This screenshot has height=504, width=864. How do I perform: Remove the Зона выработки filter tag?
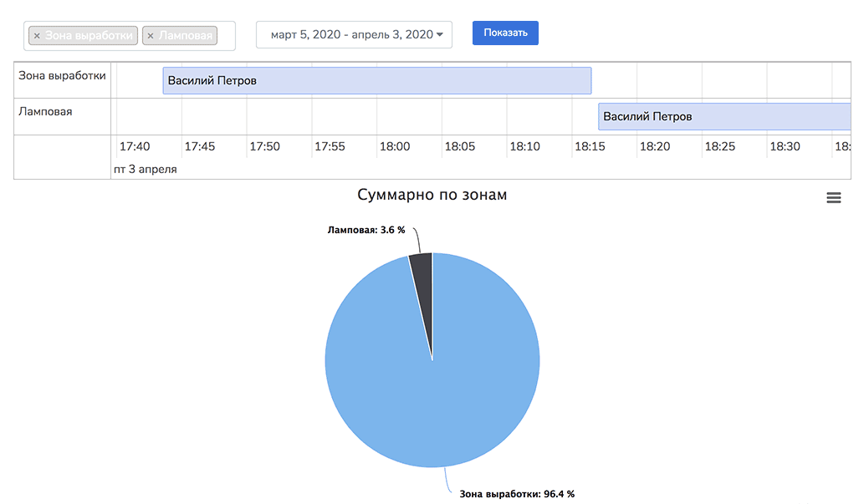pos(37,36)
